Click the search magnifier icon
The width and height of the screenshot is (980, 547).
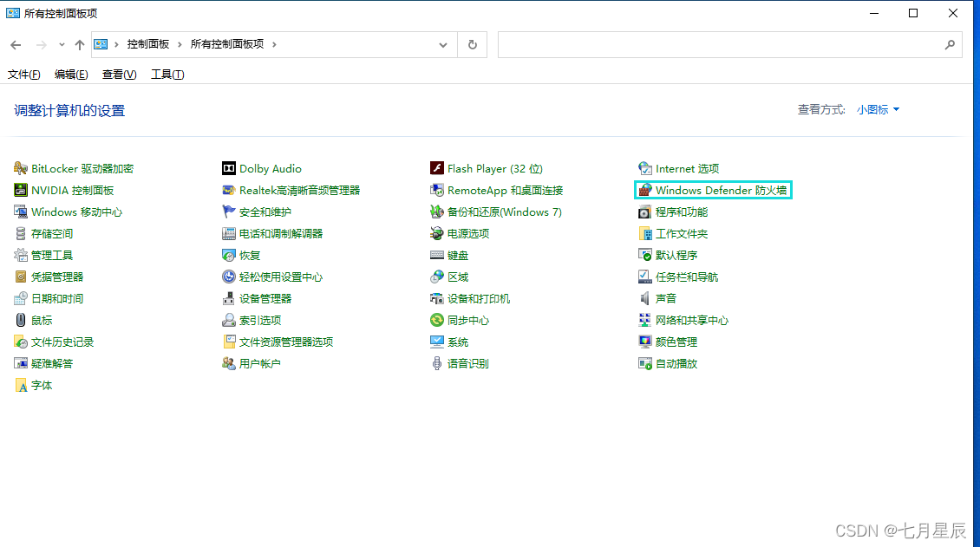point(950,44)
